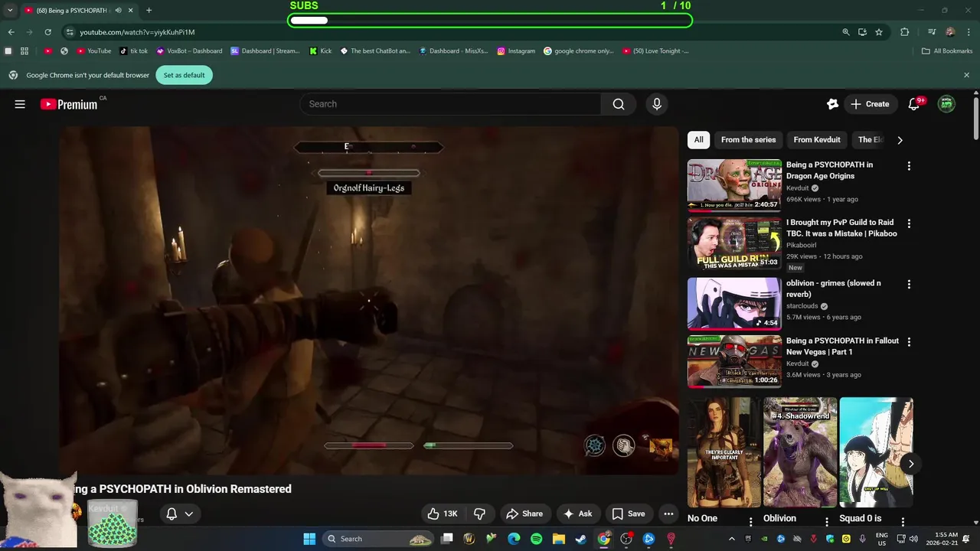The width and height of the screenshot is (980, 551).
Task: Like the video with 13K likes
Action: coord(443,514)
